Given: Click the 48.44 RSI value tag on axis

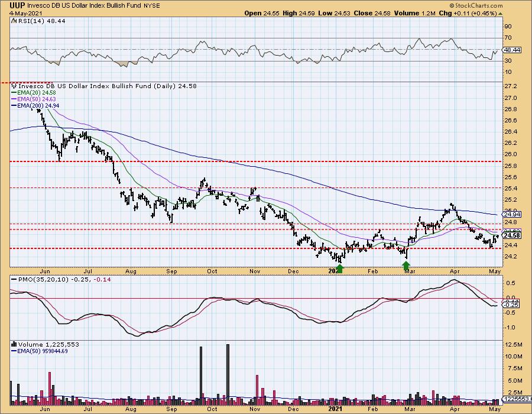Looking at the screenshot, I should click(x=512, y=50).
